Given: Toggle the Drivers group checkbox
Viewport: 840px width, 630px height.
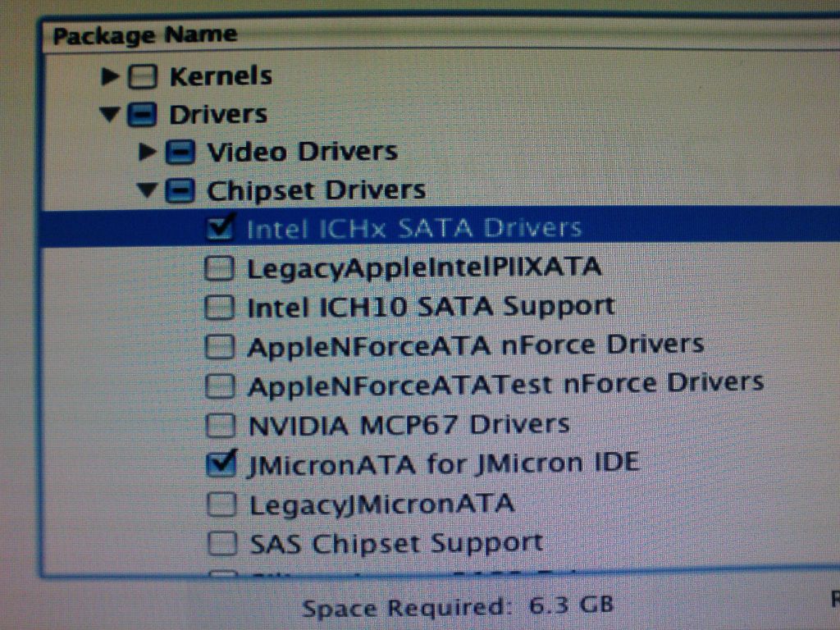Looking at the screenshot, I should click(x=142, y=115).
